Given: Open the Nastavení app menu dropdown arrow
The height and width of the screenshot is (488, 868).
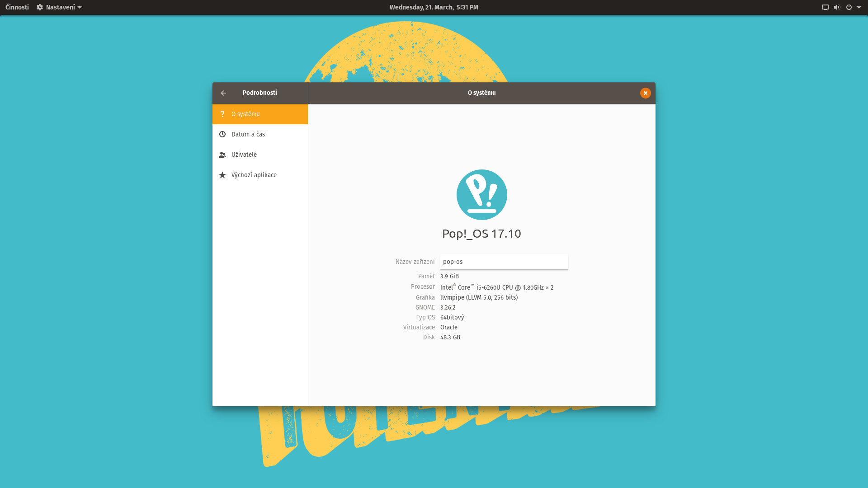Looking at the screenshot, I should pyautogui.click(x=80, y=7).
